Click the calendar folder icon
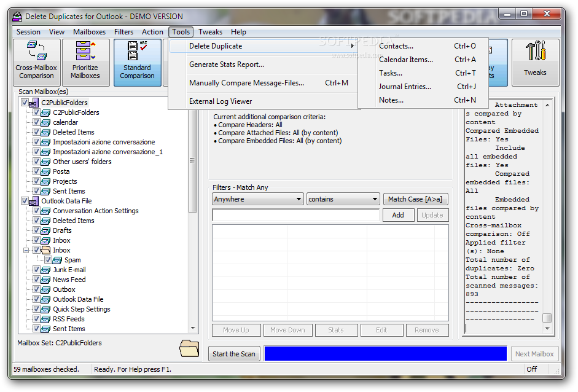This screenshot has width=578, height=392. pos(45,122)
